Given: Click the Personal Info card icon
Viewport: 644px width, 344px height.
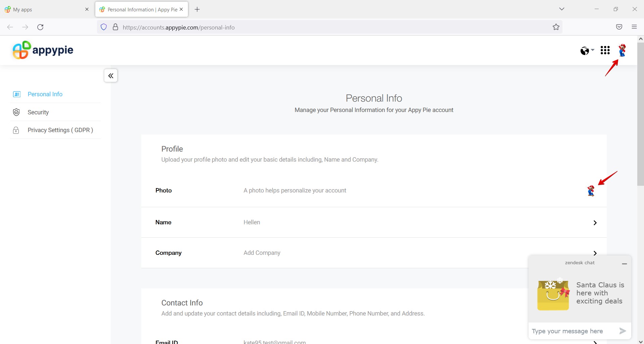Looking at the screenshot, I should [x=16, y=94].
